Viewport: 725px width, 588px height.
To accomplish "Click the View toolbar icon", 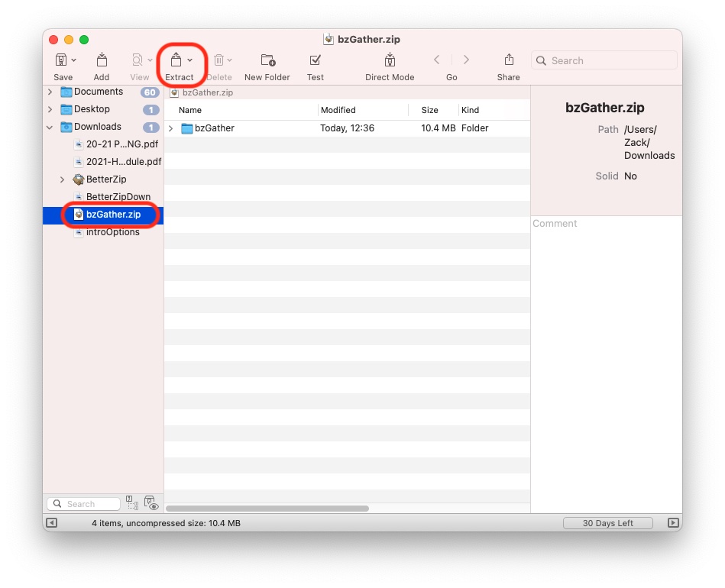I will pyautogui.click(x=138, y=60).
